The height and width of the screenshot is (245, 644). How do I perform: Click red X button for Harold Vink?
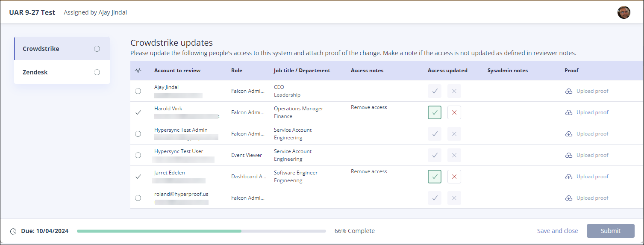coord(454,112)
